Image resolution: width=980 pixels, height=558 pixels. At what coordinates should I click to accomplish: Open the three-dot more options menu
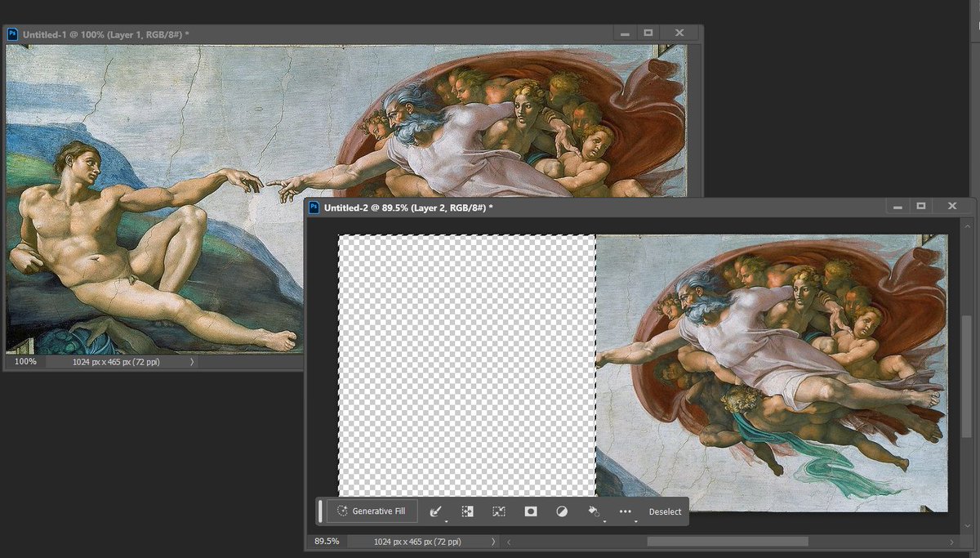coord(626,511)
